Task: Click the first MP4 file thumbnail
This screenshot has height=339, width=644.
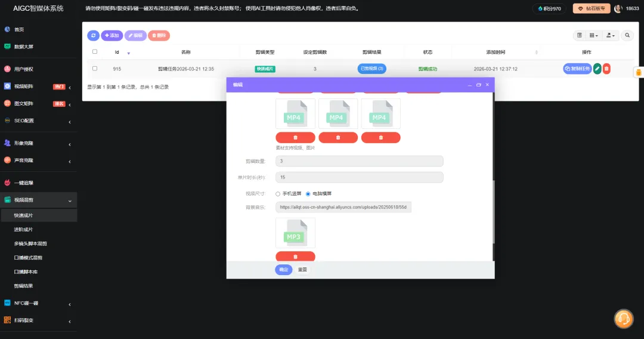Action: click(x=295, y=114)
